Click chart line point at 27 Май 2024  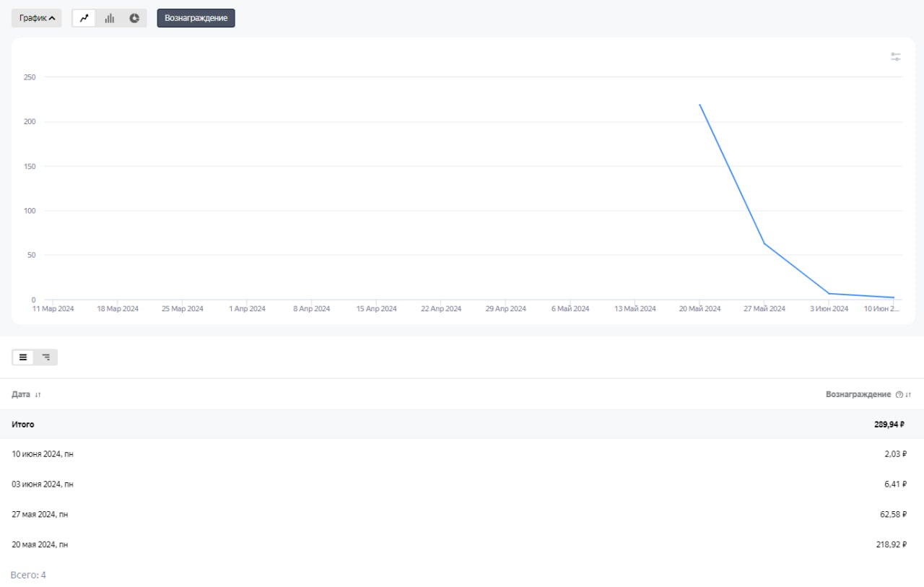[764, 243]
